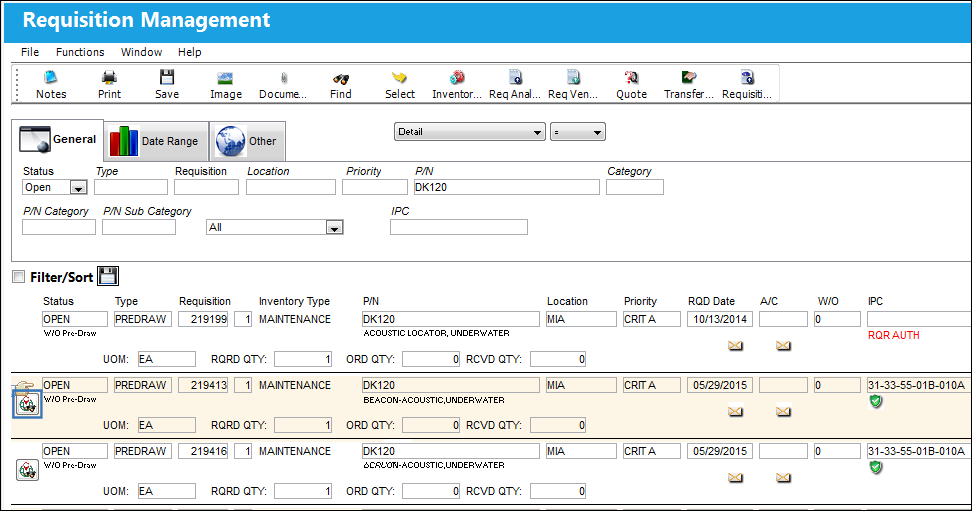Click green shield icon on requisition 219416
The image size is (972, 511).
point(875,467)
